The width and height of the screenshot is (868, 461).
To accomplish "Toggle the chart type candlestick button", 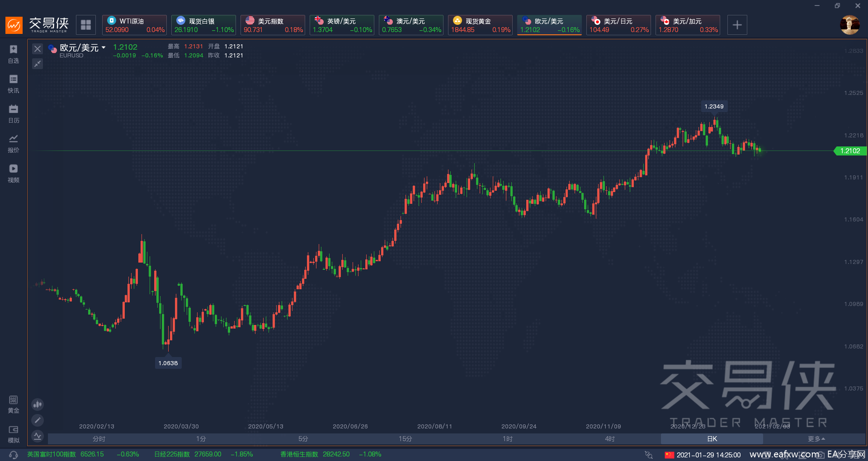I will [38, 404].
